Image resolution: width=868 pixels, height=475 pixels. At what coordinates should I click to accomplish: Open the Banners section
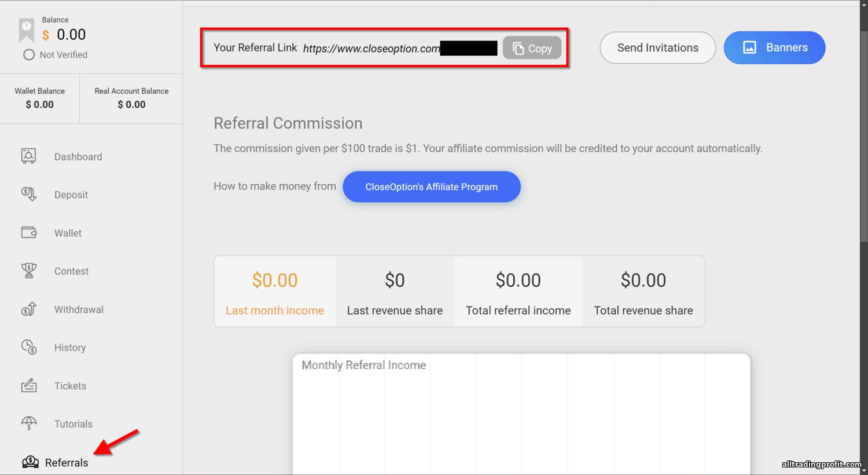[x=774, y=47]
